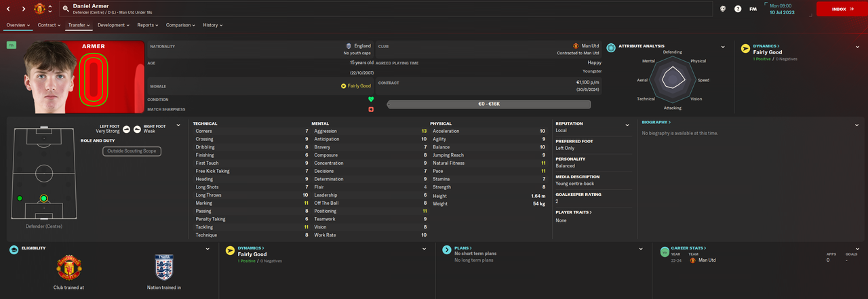The image size is (868, 299).
Task: Open the Comparison tab menu
Action: pyautogui.click(x=180, y=25)
